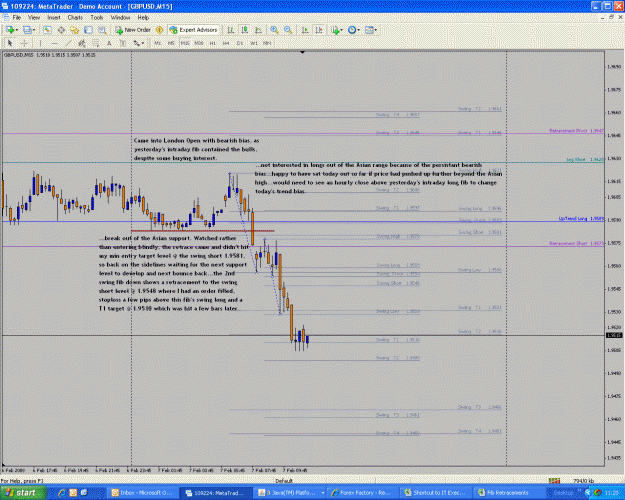Viewport: 625px width, 500px height.
Task: Select the vertical line drawing tool
Action: tap(40, 43)
